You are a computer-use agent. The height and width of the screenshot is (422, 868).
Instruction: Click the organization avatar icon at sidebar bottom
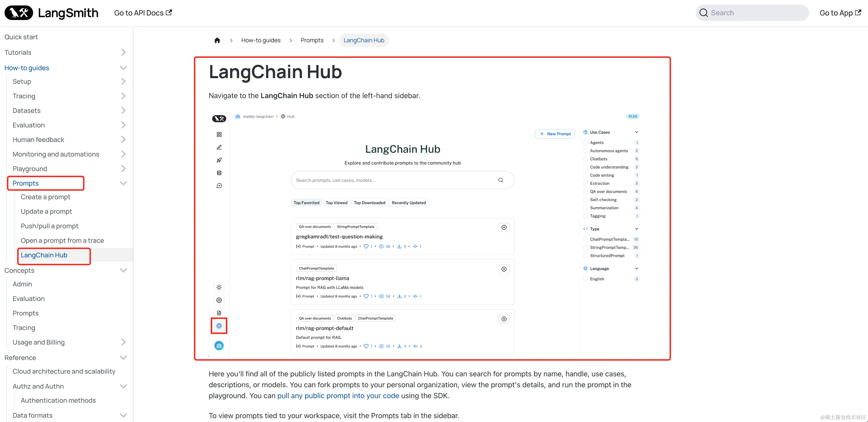[219, 345]
